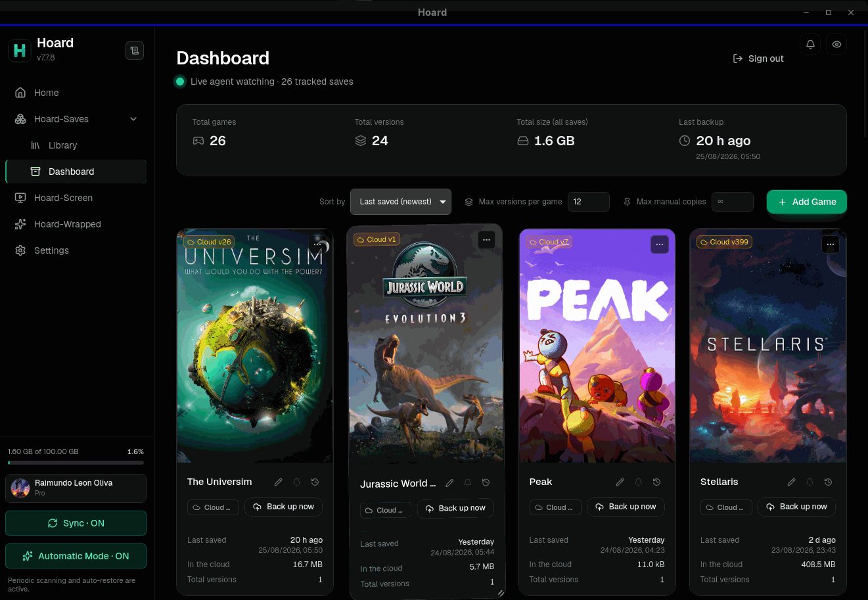Back up The Universim now

(284, 507)
